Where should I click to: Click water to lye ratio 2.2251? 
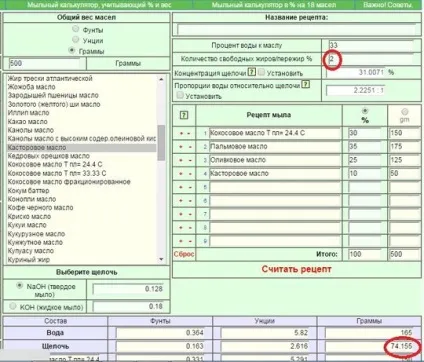point(356,90)
